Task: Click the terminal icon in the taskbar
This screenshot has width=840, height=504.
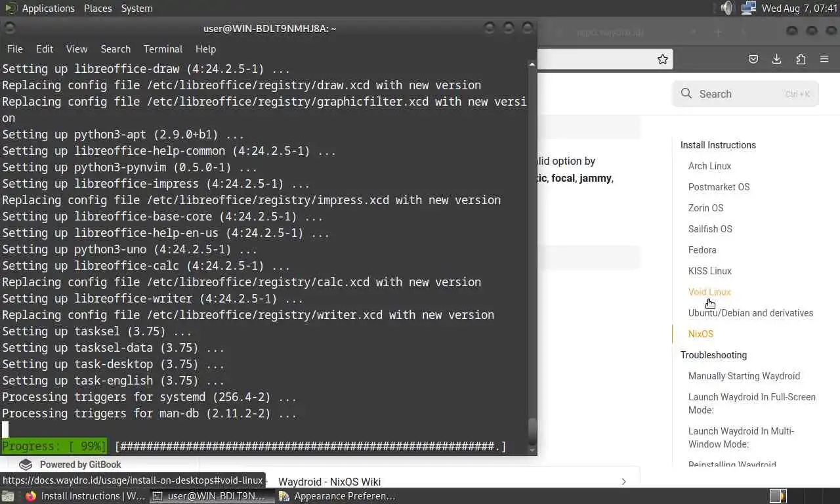Action: click(157, 496)
